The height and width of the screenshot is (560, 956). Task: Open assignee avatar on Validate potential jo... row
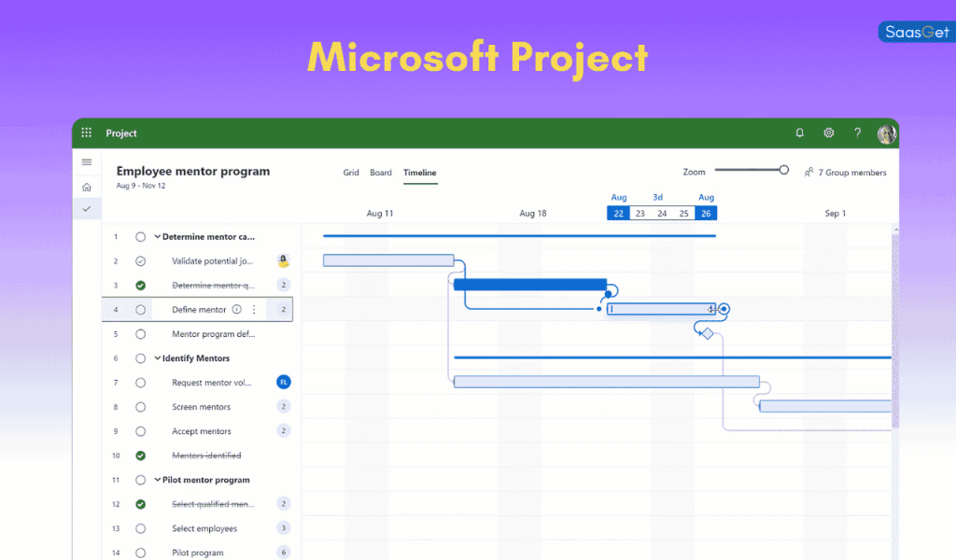284,260
